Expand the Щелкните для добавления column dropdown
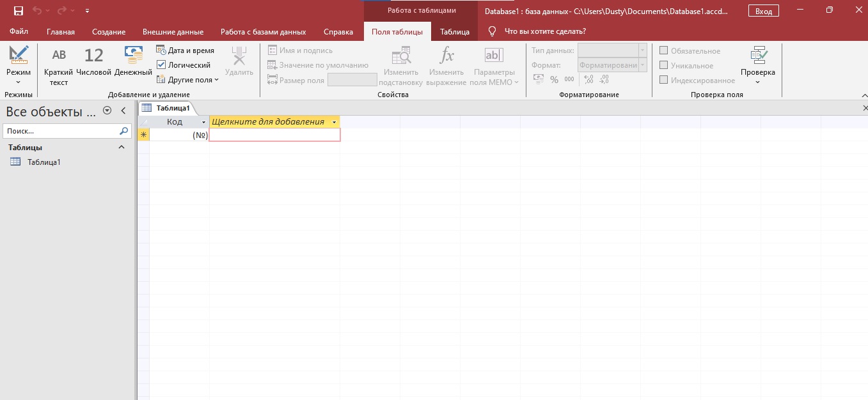This screenshot has width=868, height=400. coord(334,122)
